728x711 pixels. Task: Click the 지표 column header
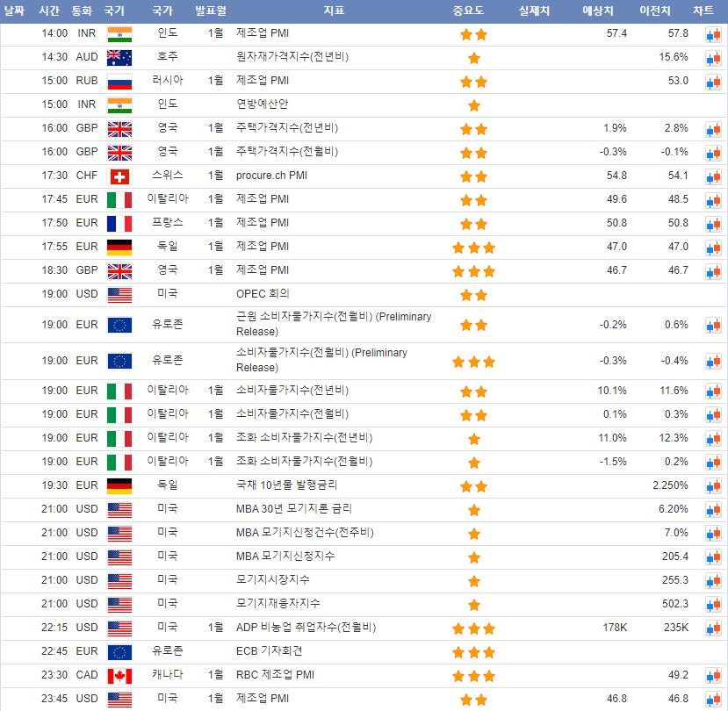334,11
